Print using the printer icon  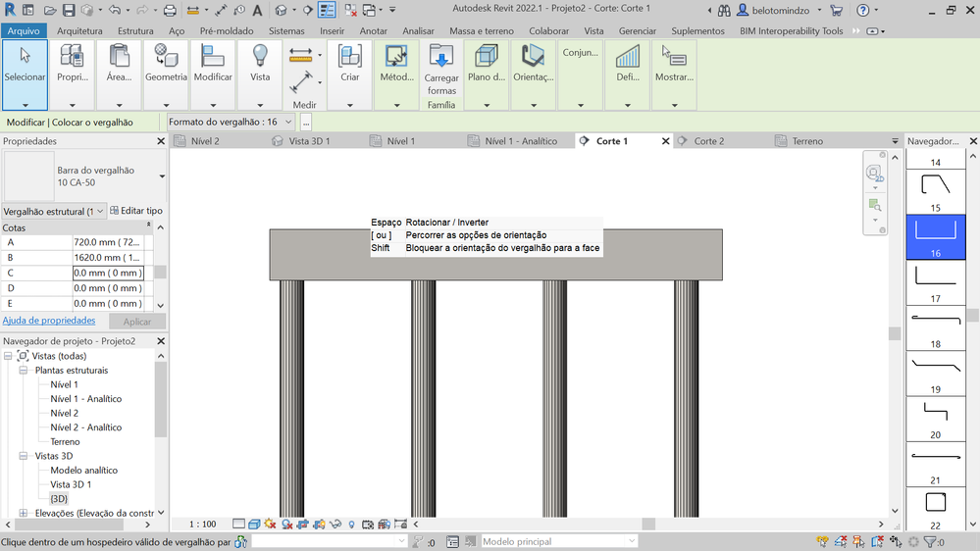click(170, 10)
